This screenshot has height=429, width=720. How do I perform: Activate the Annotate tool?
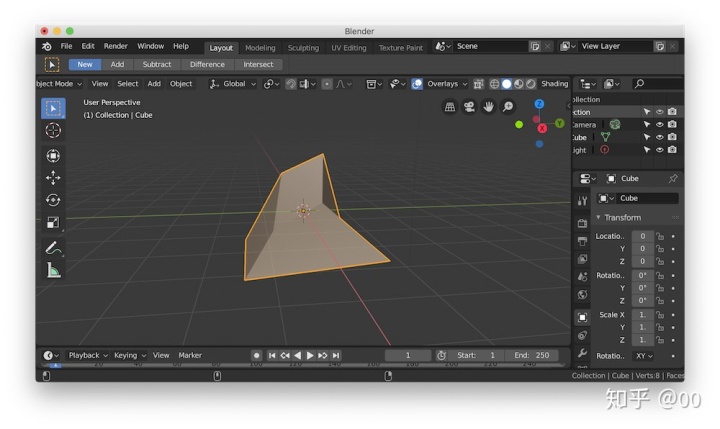(53, 248)
